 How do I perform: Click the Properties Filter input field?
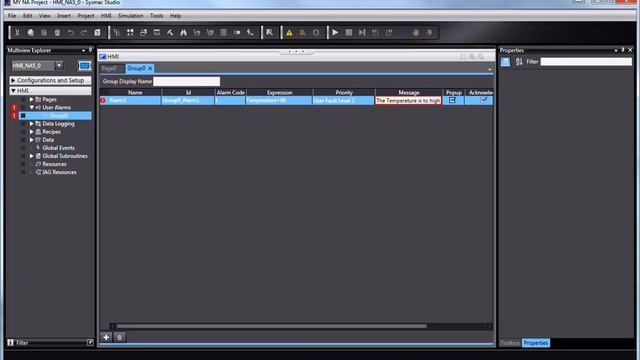[586, 62]
